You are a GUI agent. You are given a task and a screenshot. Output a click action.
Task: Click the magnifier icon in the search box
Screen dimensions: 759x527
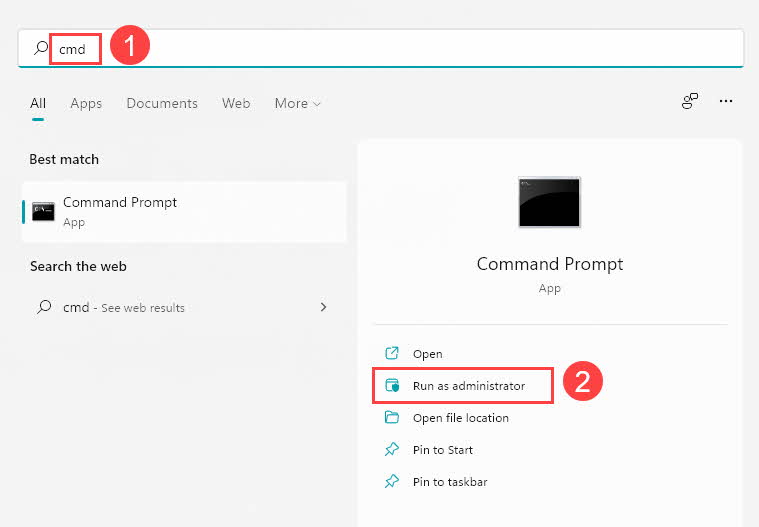tap(41, 48)
